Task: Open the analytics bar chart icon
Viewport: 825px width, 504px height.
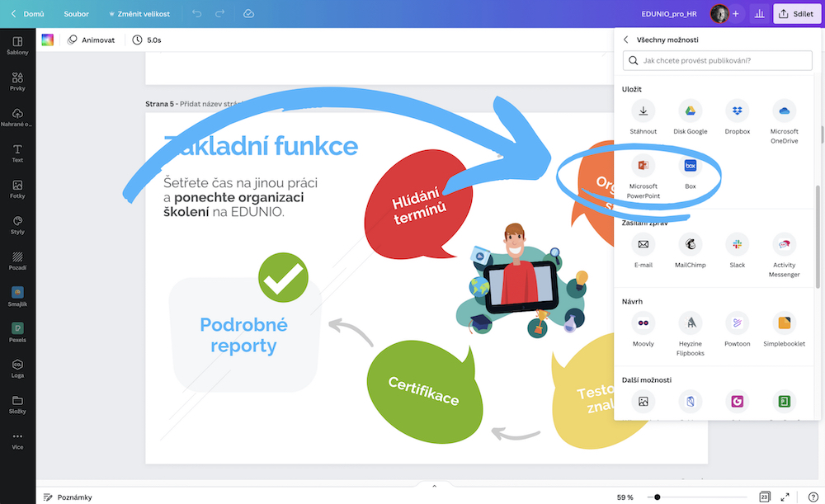Action: [x=759, y=14]
